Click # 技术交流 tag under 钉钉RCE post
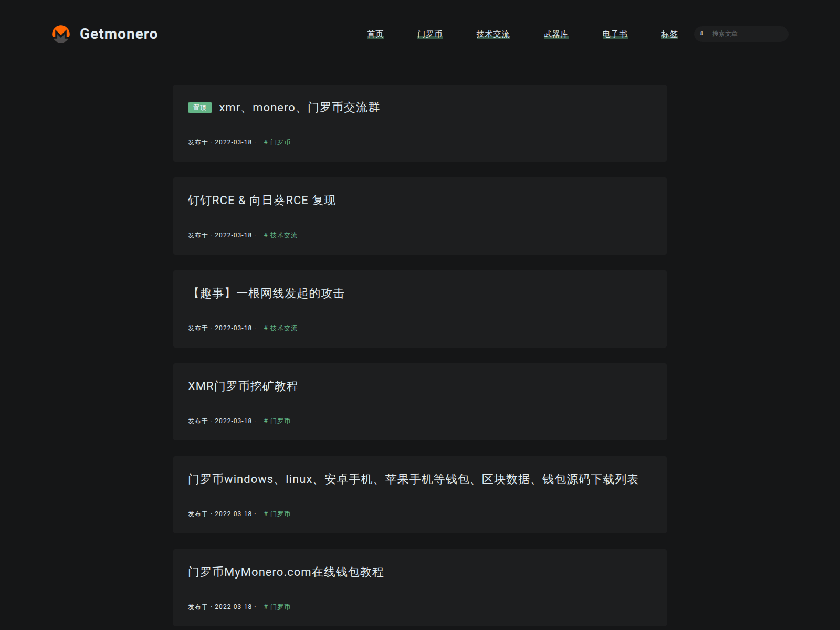Screen dimensions: 840x630 click(280, 235)
